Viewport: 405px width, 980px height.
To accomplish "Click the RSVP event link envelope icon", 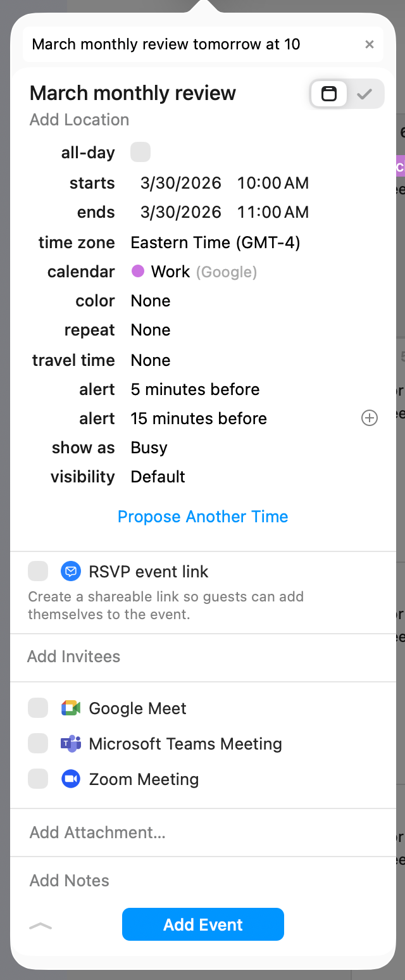I will (x=71, y=572).
